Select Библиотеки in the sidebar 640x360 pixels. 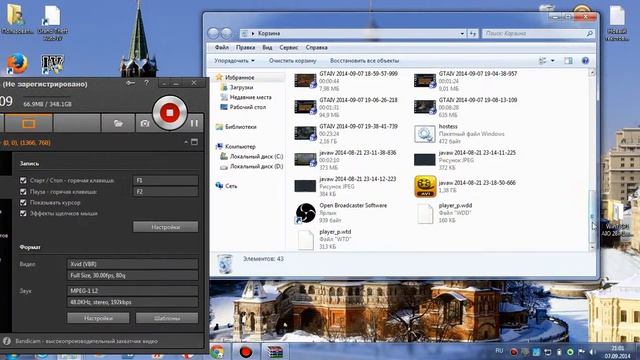tap(240, 127)
